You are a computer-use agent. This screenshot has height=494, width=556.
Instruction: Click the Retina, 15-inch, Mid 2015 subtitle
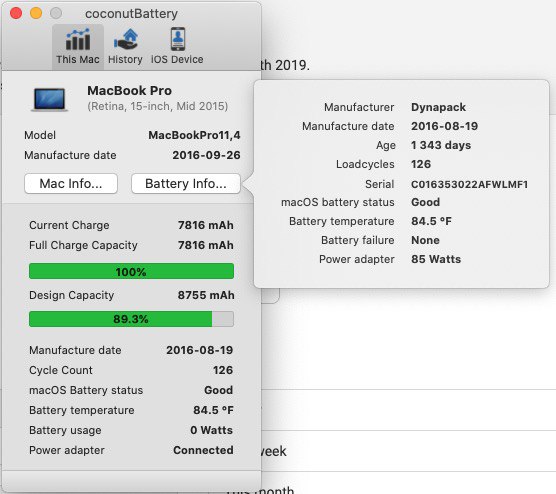point(158,106)
